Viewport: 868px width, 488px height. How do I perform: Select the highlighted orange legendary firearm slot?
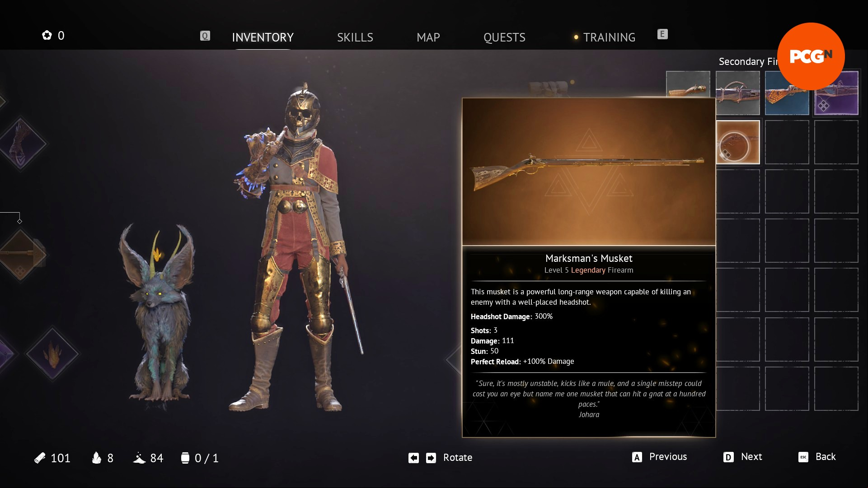point(737,142)
